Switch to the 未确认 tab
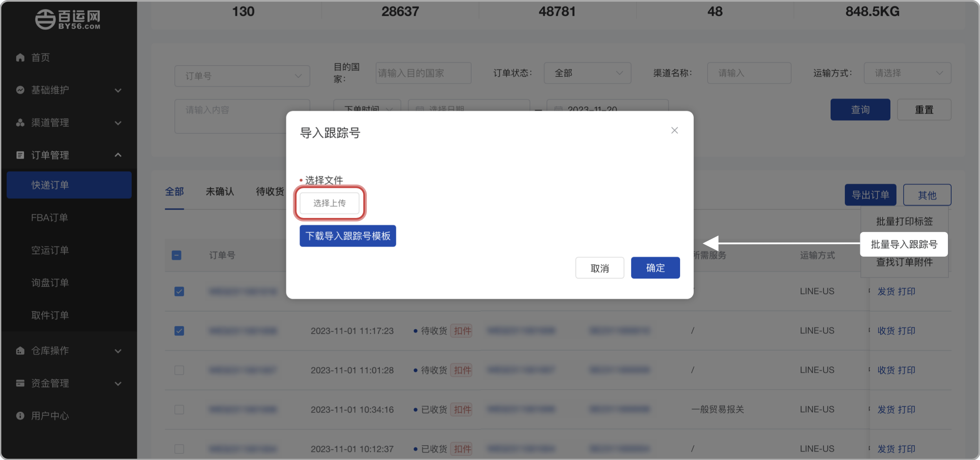Viewport: 980px width, 460px height. (219, 192)
